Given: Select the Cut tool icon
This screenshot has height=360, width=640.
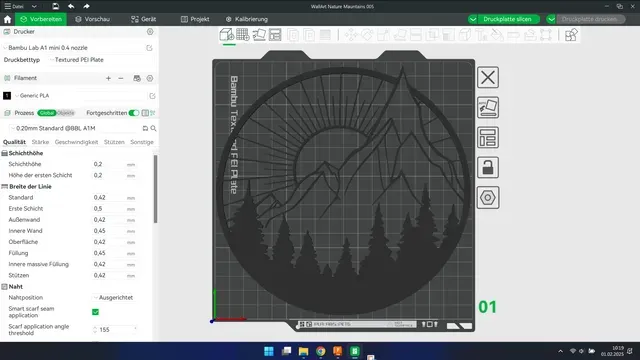Looking at the screenshot, I should coord(416,35).
